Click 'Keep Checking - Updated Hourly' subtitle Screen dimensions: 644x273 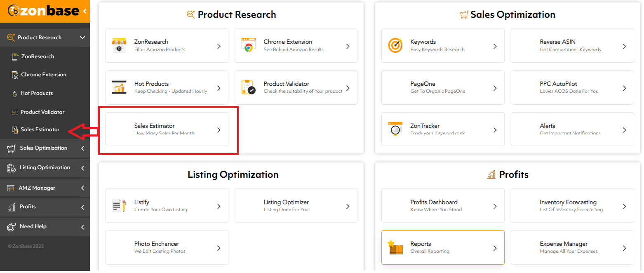coord(171,91)
